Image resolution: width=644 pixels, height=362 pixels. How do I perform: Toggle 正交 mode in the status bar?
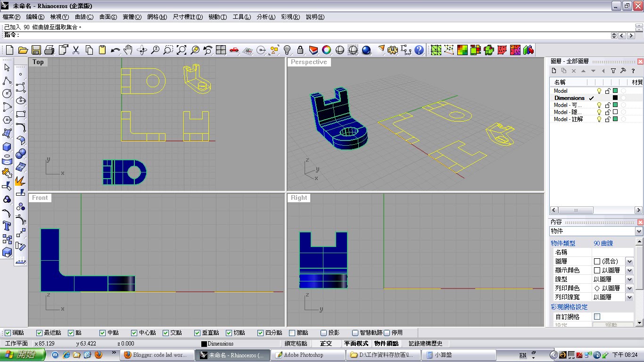coord(326,343)
